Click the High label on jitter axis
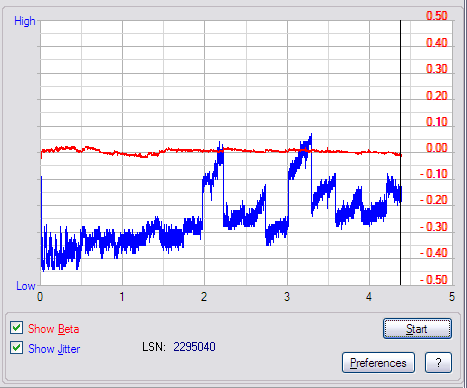 25,21
